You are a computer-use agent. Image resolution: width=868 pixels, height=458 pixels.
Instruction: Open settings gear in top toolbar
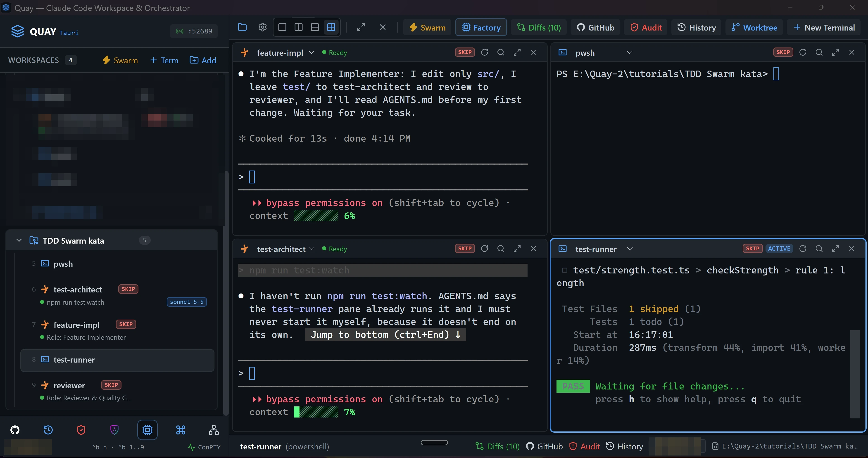pos(262,27)
